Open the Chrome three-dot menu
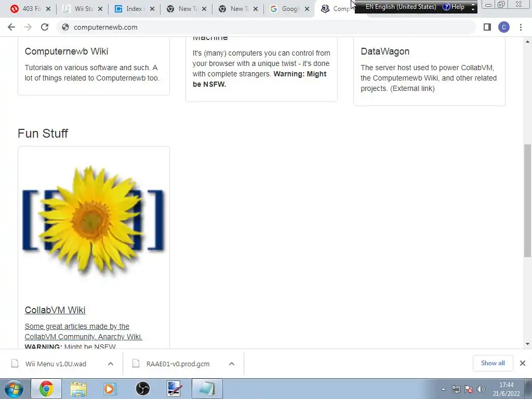The image size is (532, 399). click(x=521, y=27)
